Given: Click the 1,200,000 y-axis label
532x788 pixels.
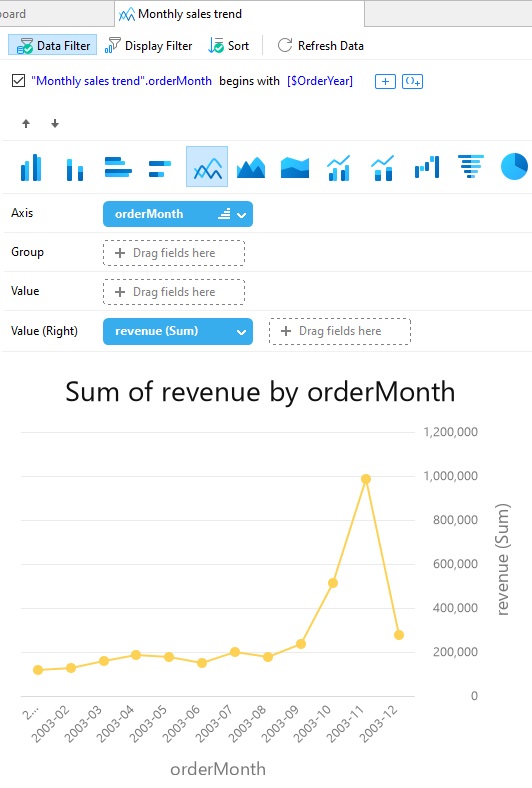Looking at the screenshot, I should [451, 432].
